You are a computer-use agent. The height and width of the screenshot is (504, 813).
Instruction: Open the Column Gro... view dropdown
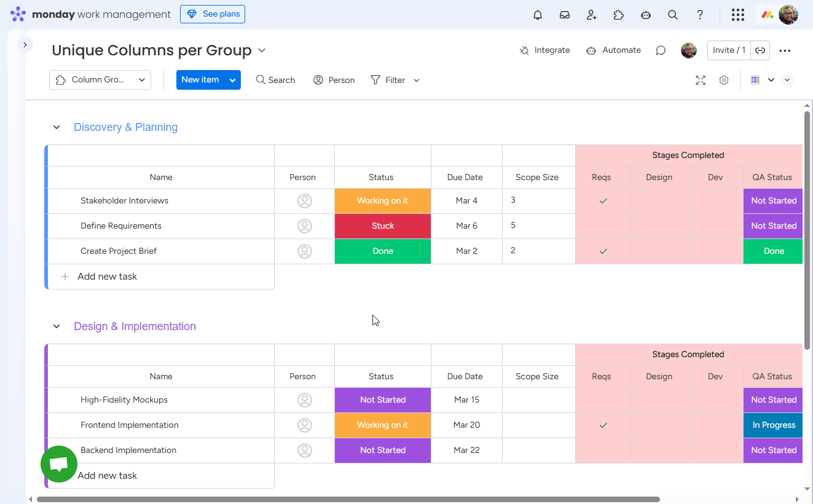point(100,80)
